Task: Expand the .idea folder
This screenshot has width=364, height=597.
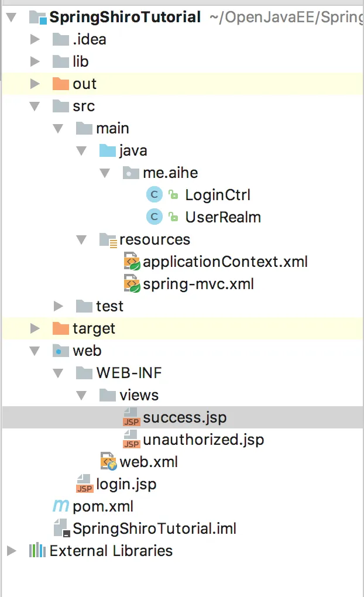Action: (x=35, y=39)
